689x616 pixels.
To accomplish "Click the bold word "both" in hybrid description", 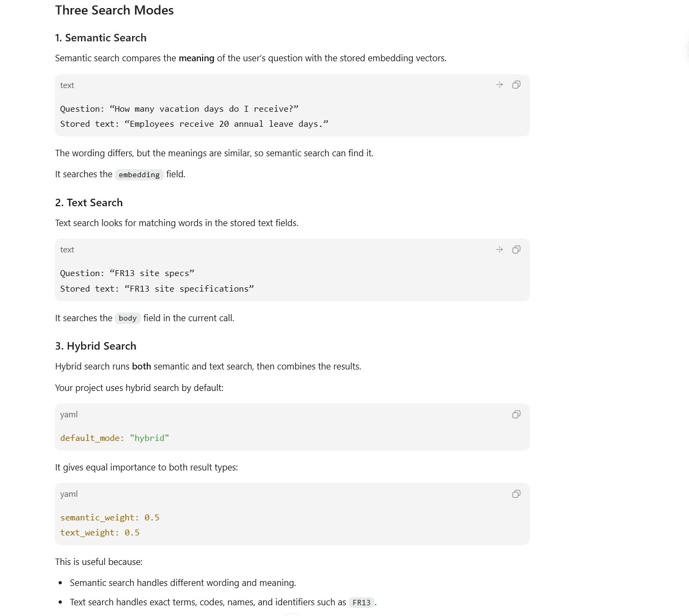I will (x=141, y=366).
